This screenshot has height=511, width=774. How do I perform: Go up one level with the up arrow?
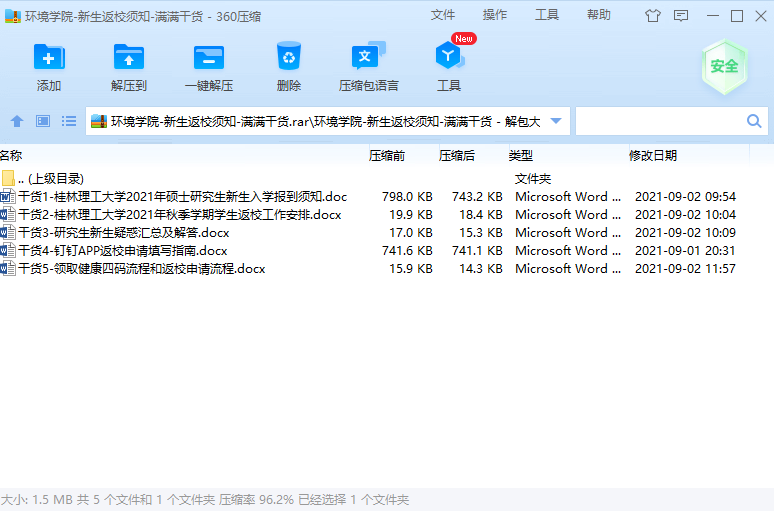point(16,121)
